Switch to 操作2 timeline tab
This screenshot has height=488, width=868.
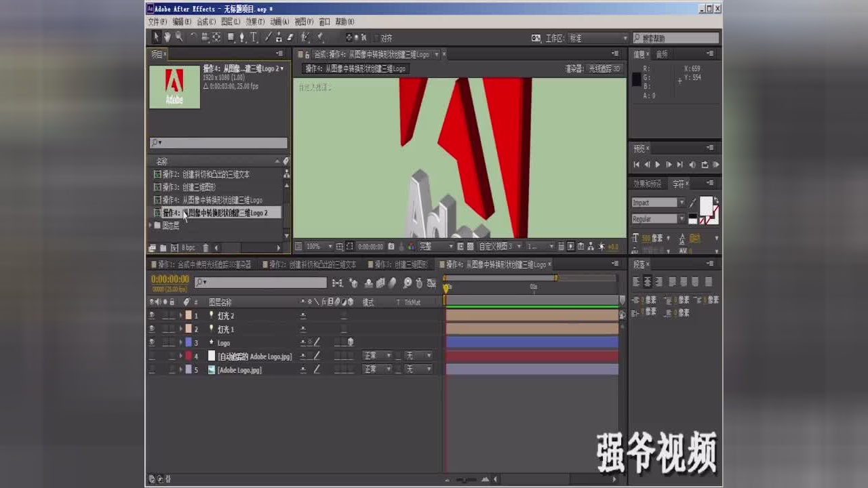tap(309, 264)
